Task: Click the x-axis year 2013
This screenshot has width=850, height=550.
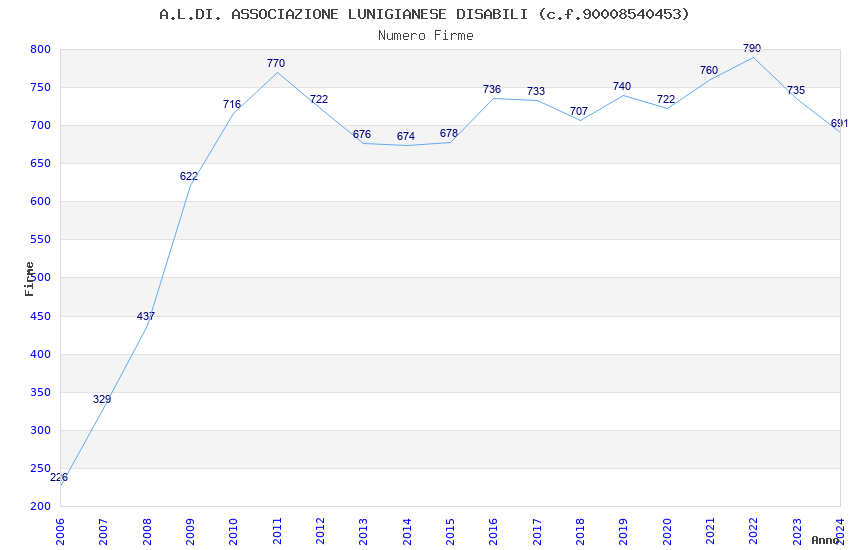Action: [x=363, y=531]
